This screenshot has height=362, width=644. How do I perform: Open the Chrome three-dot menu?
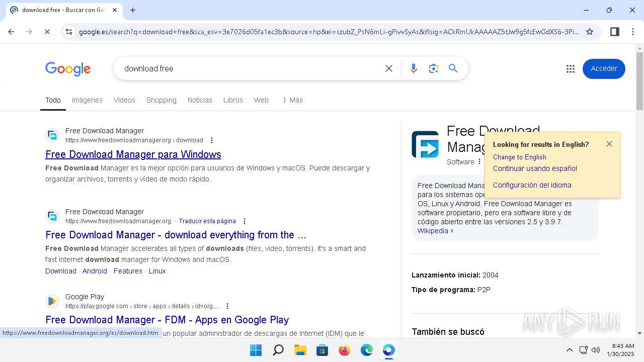pyautogui.click(x=633, y=32)
